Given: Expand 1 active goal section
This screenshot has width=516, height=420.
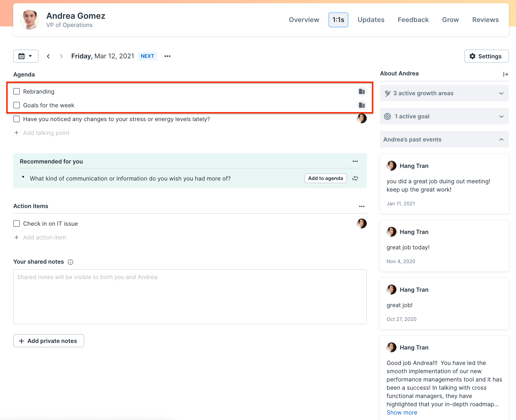Looking at the screenshot, I should 444,116.
